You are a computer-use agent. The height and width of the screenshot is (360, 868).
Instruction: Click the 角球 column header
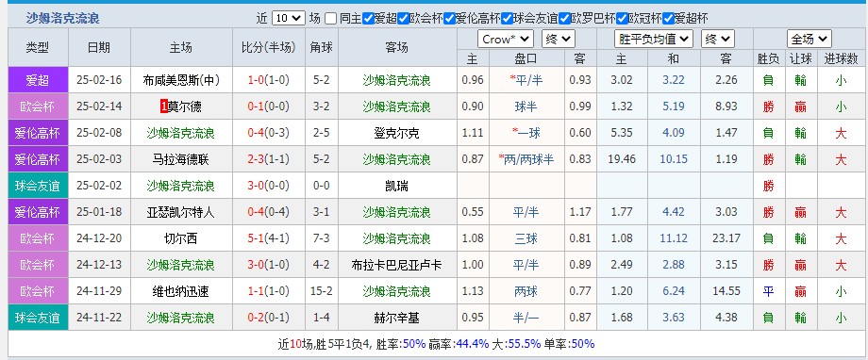click(322, 47)
